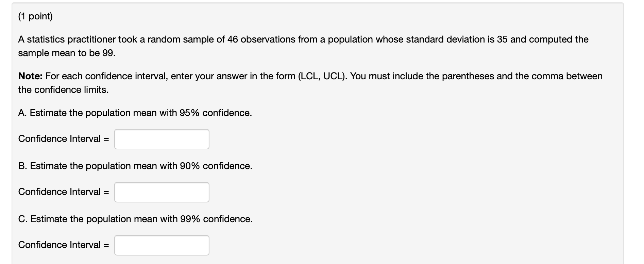The width and height of the screenshot is (644, 264).
Task: Click "Confidence Interval =" label under question A
Action: click(64, 139)
